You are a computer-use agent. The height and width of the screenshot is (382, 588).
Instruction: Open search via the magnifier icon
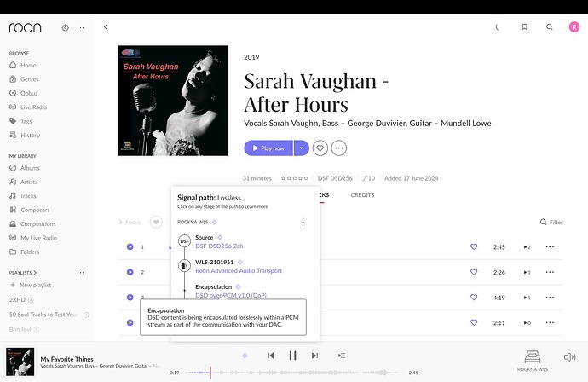[550, 27]
